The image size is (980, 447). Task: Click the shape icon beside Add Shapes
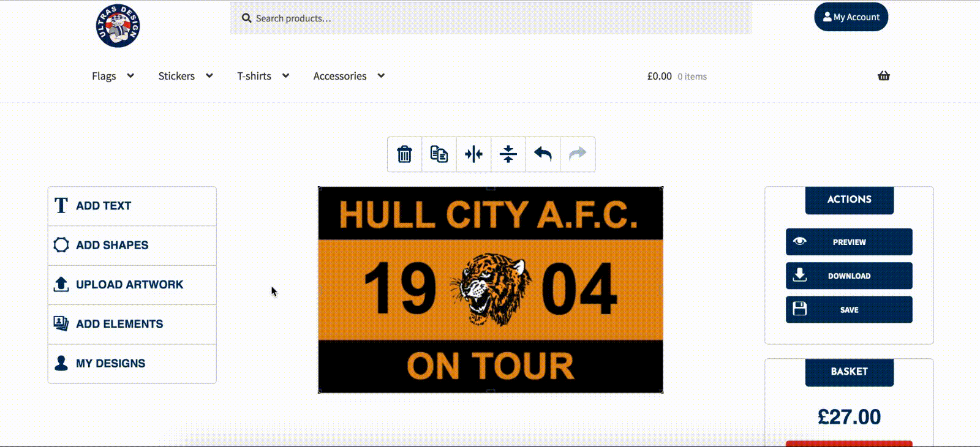tap(61, 245)
